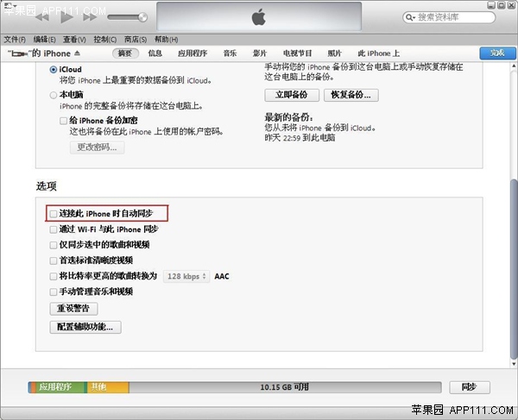Switch to the 信息 tab
The width and height of the screenshot is (518, 420).
tap(155, 53)
